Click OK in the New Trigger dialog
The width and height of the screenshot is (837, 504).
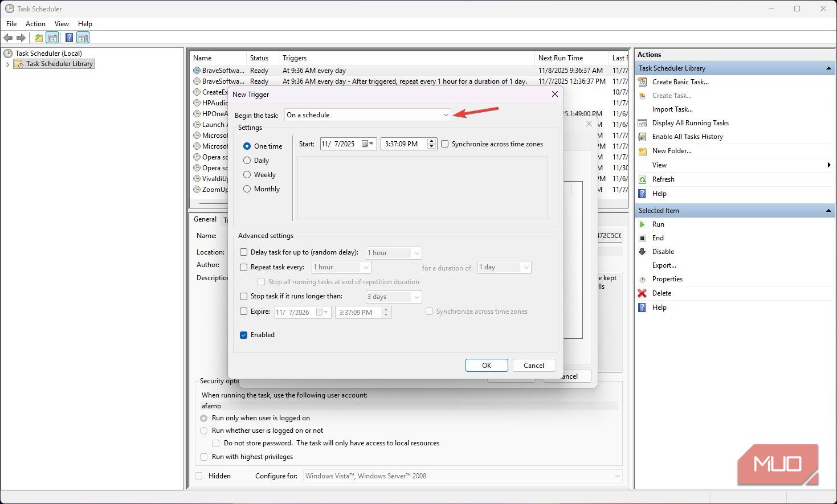[x=487, y=366]
